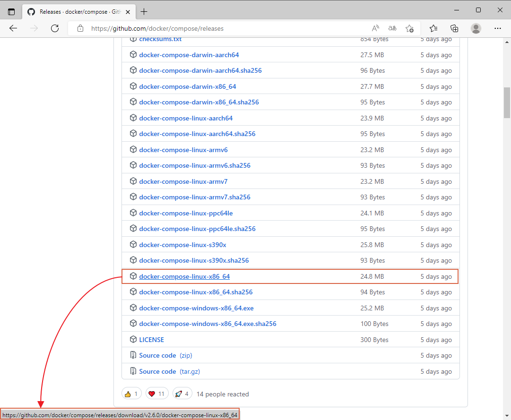Reload the page with the refresh icon

[55, 28]
